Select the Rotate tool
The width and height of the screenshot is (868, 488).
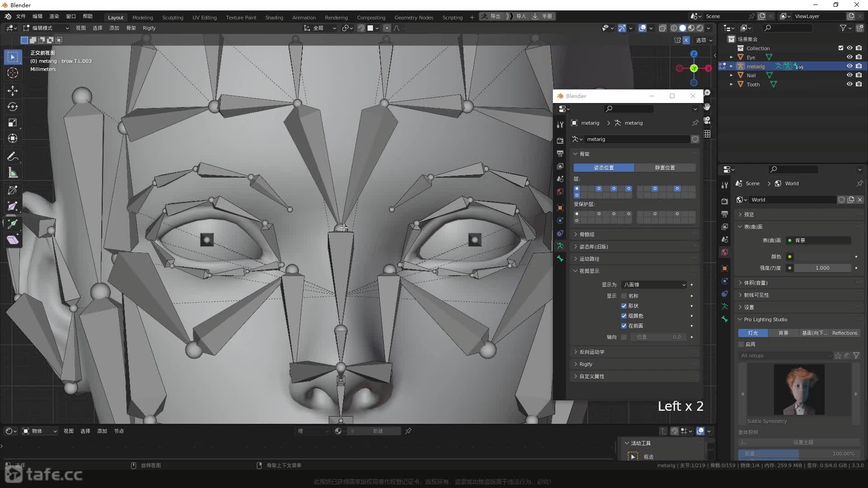(x=13, y=107)
